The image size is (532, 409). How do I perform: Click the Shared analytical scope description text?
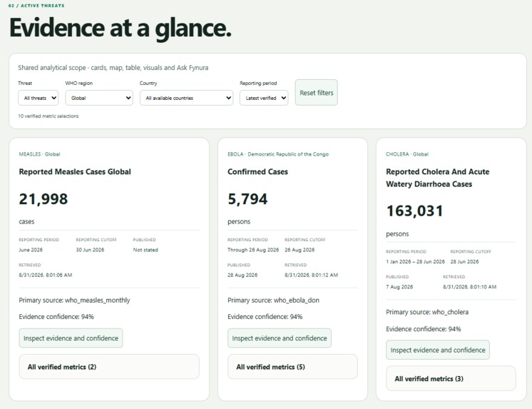pyautogui.click(x=113, y=68)
